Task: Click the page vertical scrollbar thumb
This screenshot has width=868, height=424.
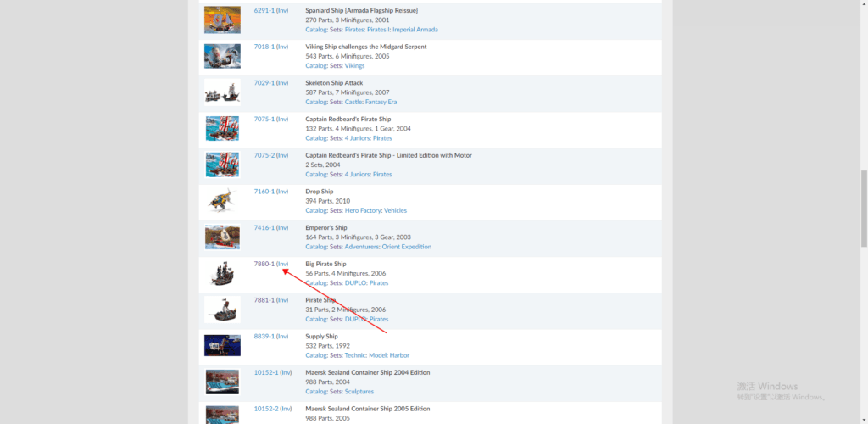Action: tap(864, 209)
